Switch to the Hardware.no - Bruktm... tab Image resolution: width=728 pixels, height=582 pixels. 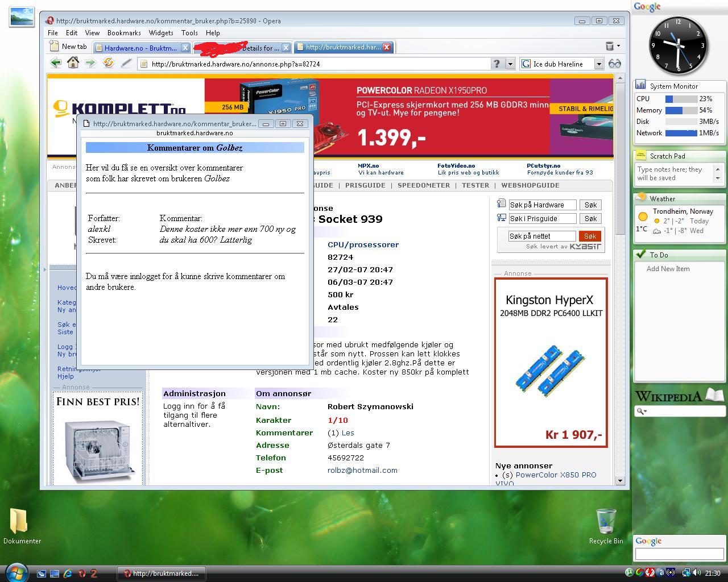point(141,48)
